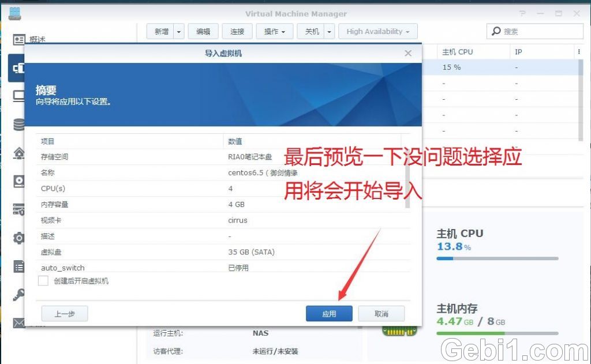Open the log list icon in sidebar
Screen dimensions: 591x364
tap(19, 265)
